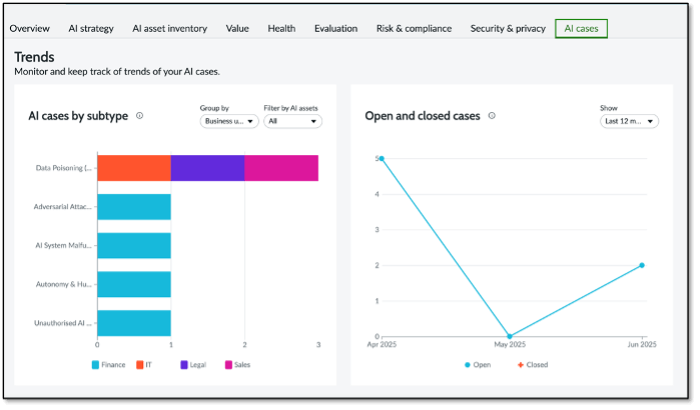The height and width of the screenshot is (410, 700).
Task: Open the Risk & compliance tab
Action: (414, 28)
